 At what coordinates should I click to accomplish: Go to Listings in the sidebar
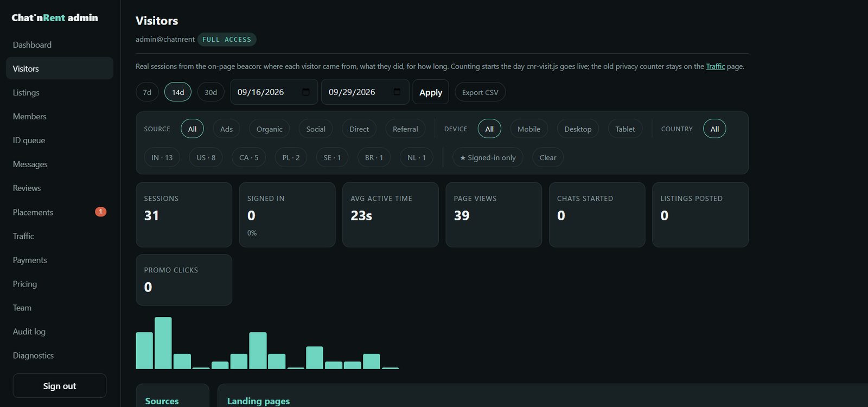click(x=60, y=92)
